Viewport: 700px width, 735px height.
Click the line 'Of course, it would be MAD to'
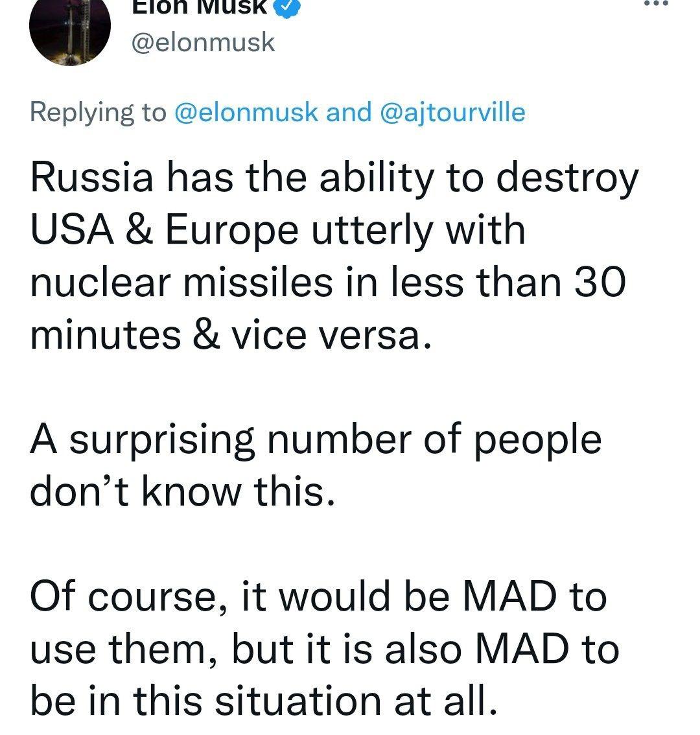[318, 597]
